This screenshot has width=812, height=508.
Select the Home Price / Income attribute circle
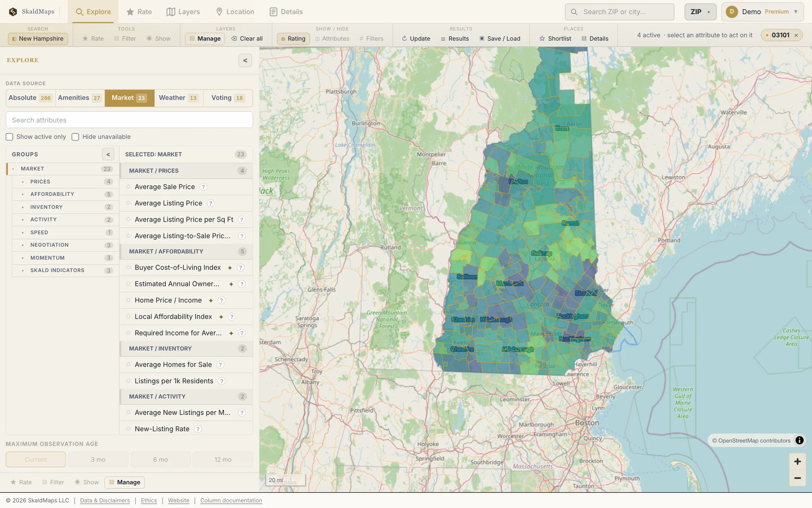(x=128, y=300)
